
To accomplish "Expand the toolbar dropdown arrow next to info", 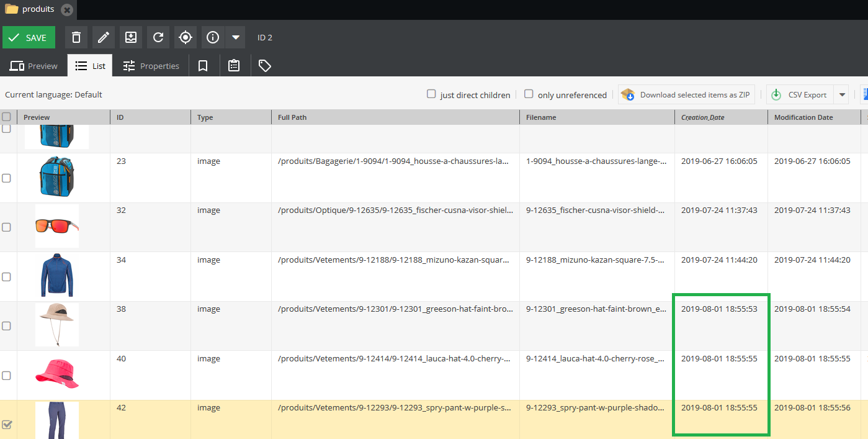I will 235,37.
